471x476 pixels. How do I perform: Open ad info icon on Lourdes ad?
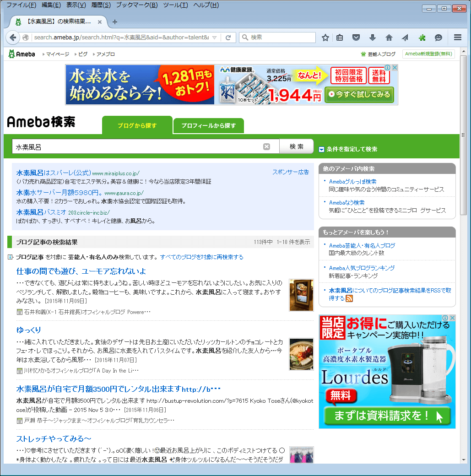pyautogui.click(x=445, y=318)
